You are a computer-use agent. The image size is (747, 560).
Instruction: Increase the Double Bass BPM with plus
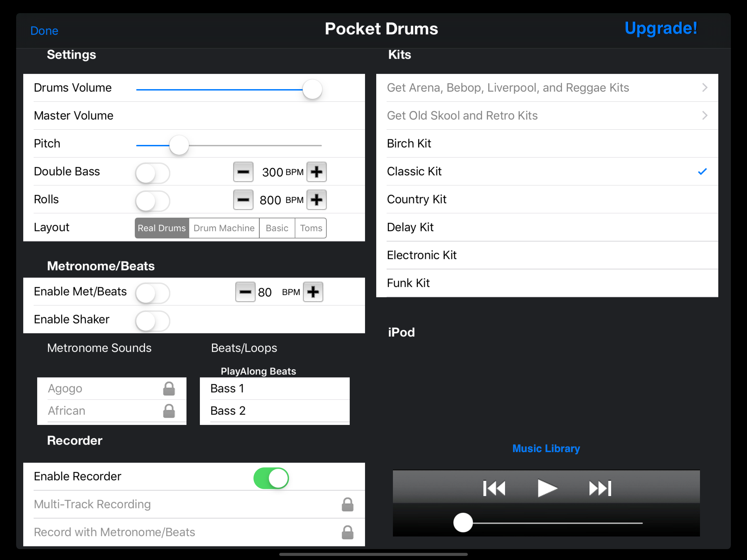point(316,172)
